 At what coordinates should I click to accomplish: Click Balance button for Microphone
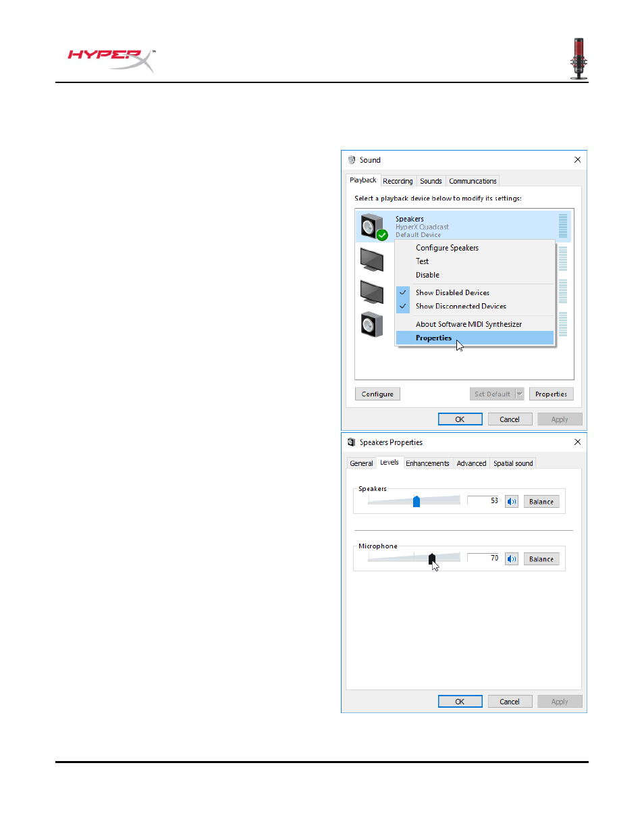541,559
